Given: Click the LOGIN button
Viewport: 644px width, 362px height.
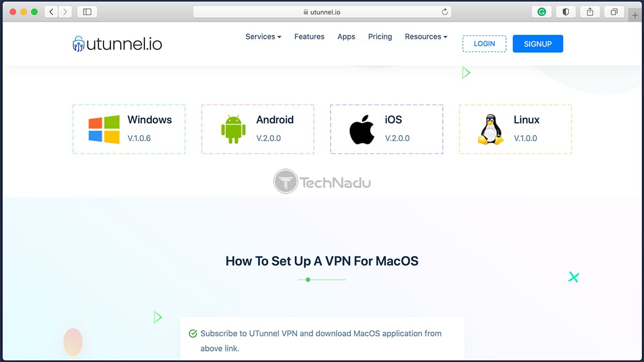Looking at the screenshot, I should point(485,43).
